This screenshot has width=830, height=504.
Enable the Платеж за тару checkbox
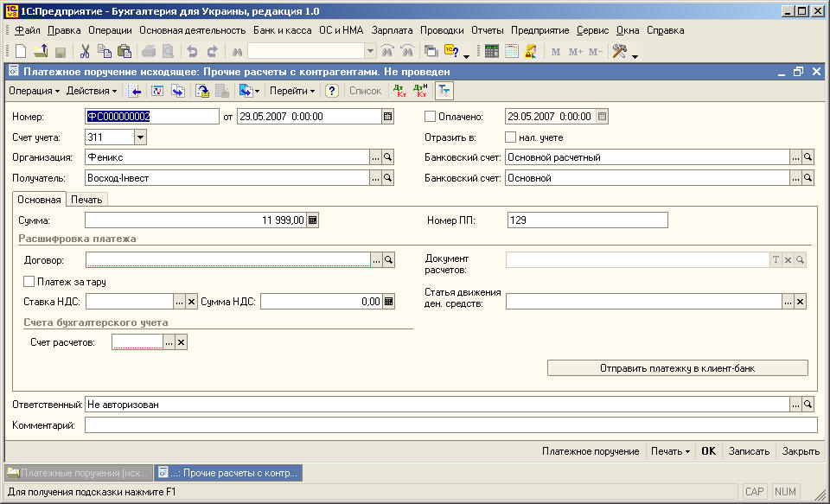coord(29,282)
